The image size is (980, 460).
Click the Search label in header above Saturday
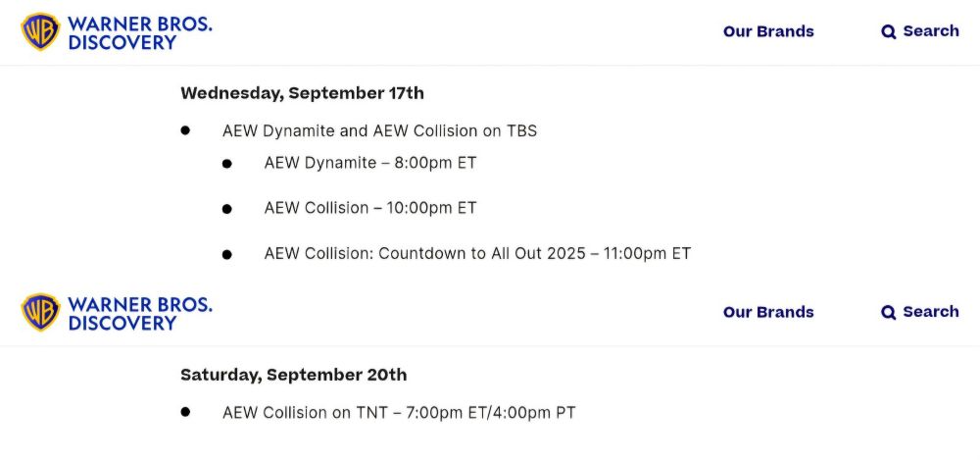point(931,311)
